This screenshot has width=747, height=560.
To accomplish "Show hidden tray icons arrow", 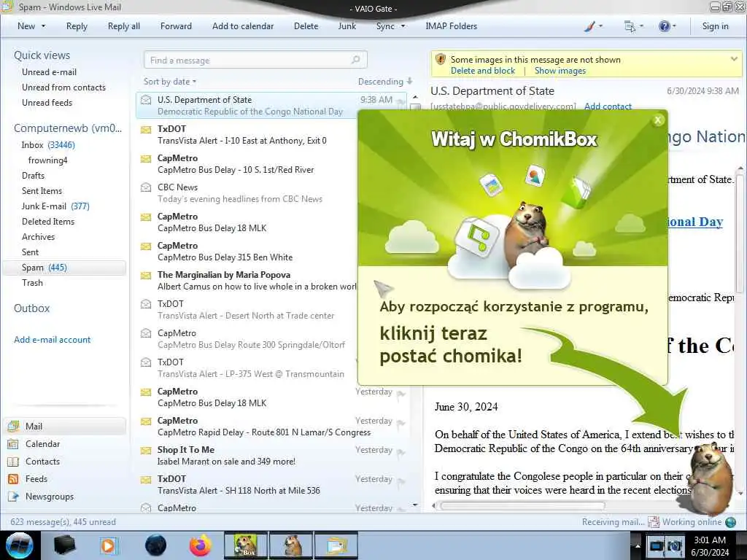I will click(638, 545).
